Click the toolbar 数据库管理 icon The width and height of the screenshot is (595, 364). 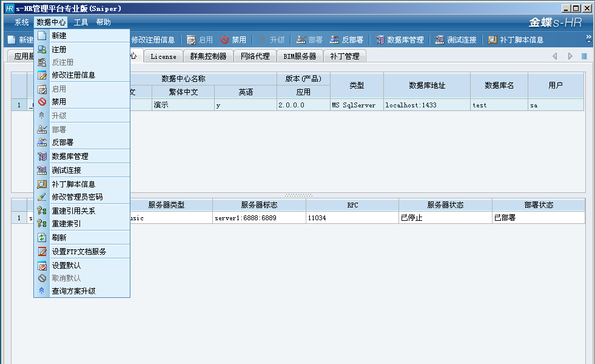380,40
